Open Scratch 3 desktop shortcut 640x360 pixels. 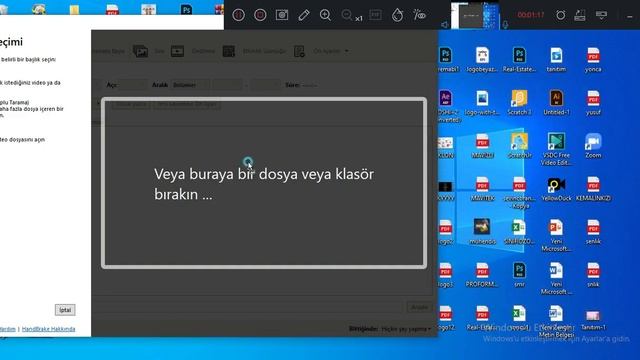(519, 103)
